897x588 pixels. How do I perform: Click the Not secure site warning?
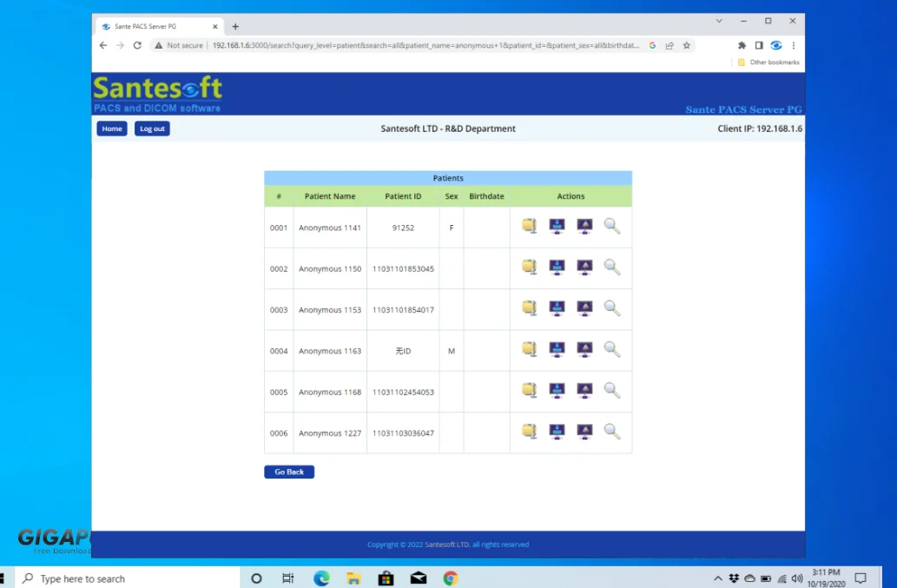click(x=179, y=45)
